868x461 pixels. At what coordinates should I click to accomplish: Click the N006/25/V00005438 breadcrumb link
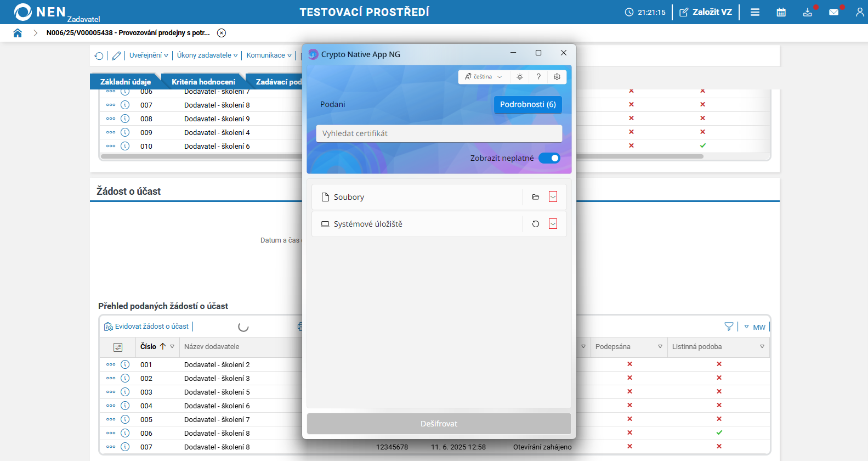click(128, 33)
